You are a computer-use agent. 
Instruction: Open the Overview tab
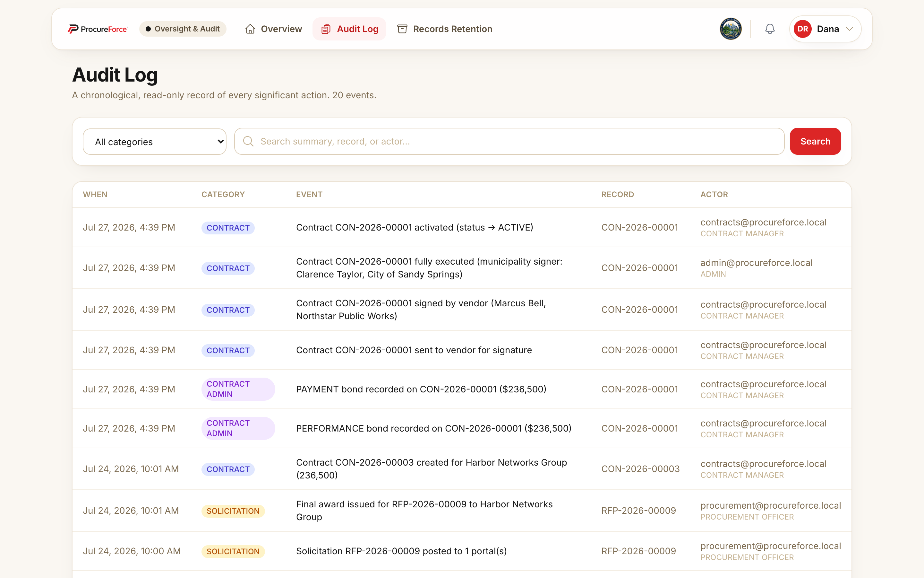click(273, 29)
